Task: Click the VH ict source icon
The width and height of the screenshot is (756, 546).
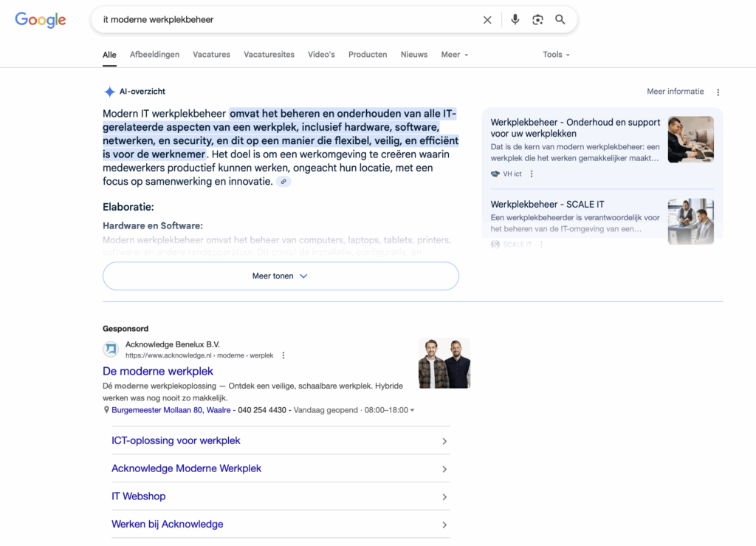Action: click(495, 174)
